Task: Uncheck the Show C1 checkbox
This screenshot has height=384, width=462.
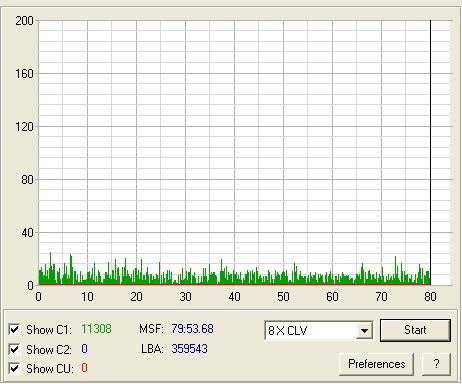Action: pos(14,329)
